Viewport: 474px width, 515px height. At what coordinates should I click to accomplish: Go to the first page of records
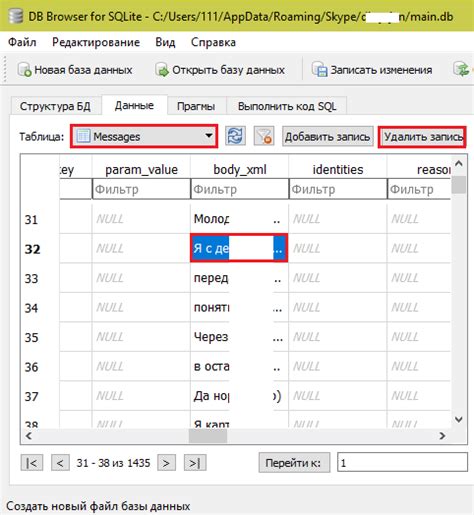coord(32,463)
